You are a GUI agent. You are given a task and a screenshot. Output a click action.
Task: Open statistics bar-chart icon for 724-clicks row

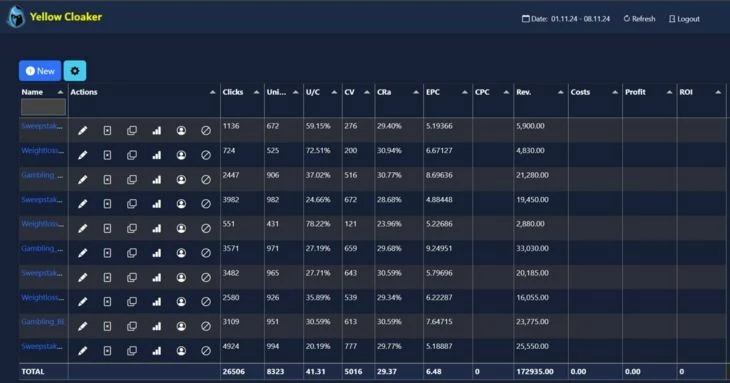tap(156, 155)
